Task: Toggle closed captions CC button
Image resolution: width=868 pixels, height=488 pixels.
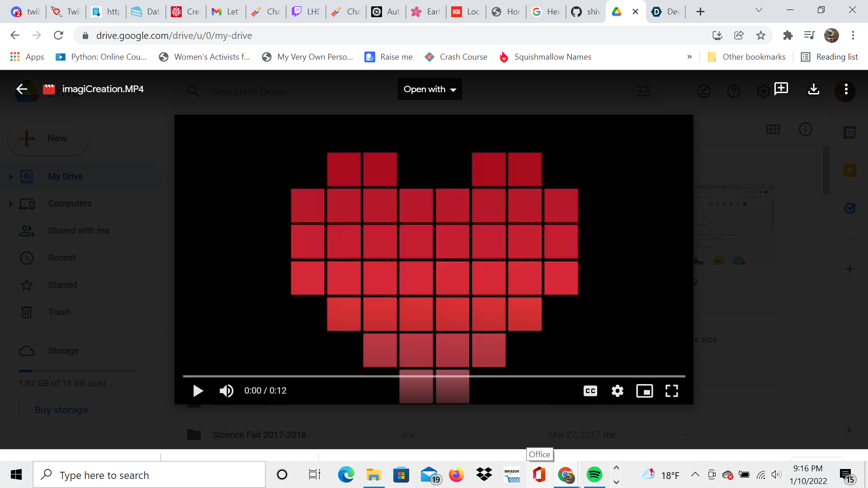Action: coord(590,391)
